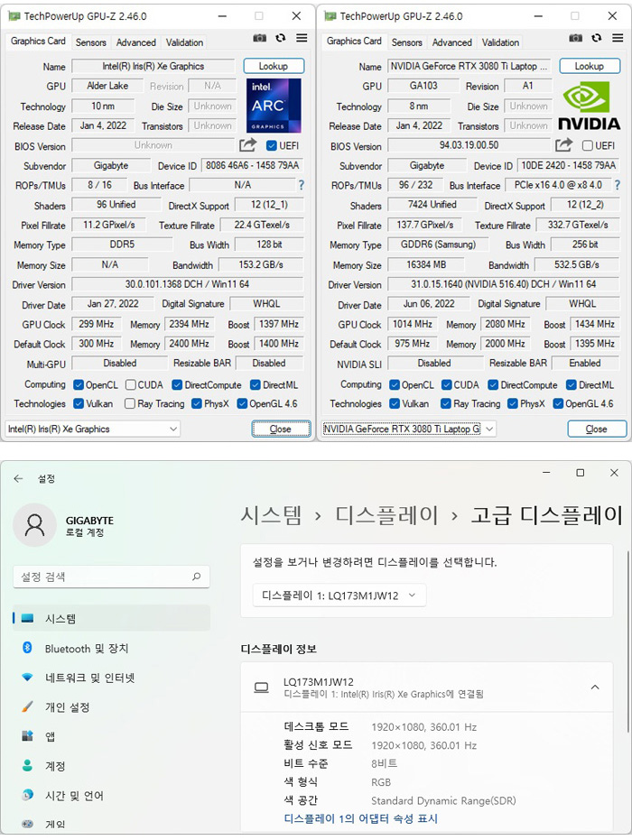This screenshot has height=840, width=632.
Task: Click refresh icon in NVIDIA GPU-Z window
Action: coord(597,38)
